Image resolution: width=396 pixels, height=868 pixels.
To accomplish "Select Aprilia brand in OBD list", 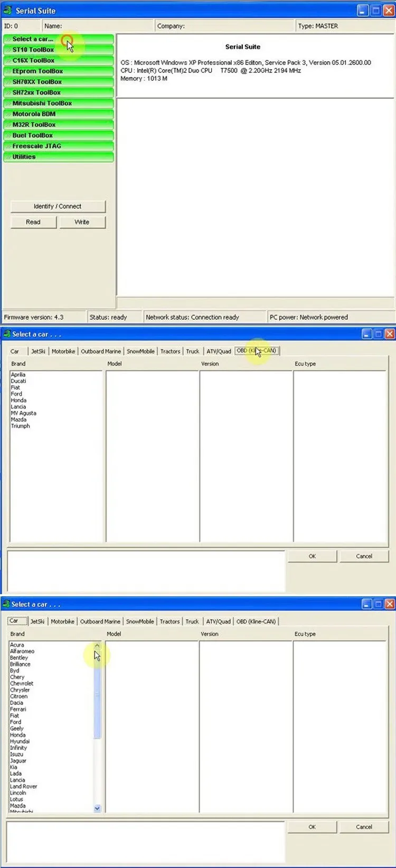I will tap(18, 375).
